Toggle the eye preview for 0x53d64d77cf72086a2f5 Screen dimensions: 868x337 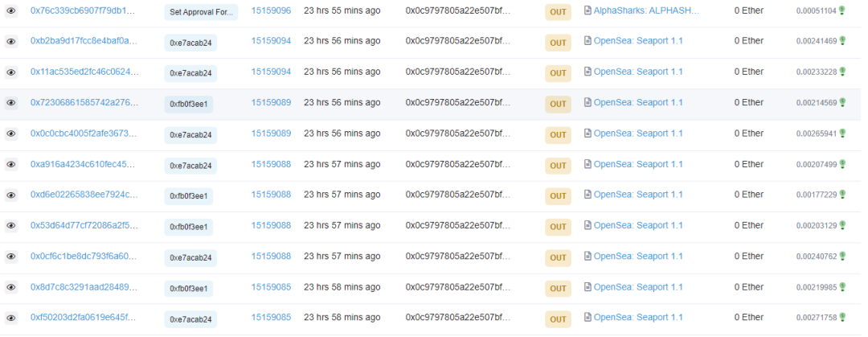[11, 226]
